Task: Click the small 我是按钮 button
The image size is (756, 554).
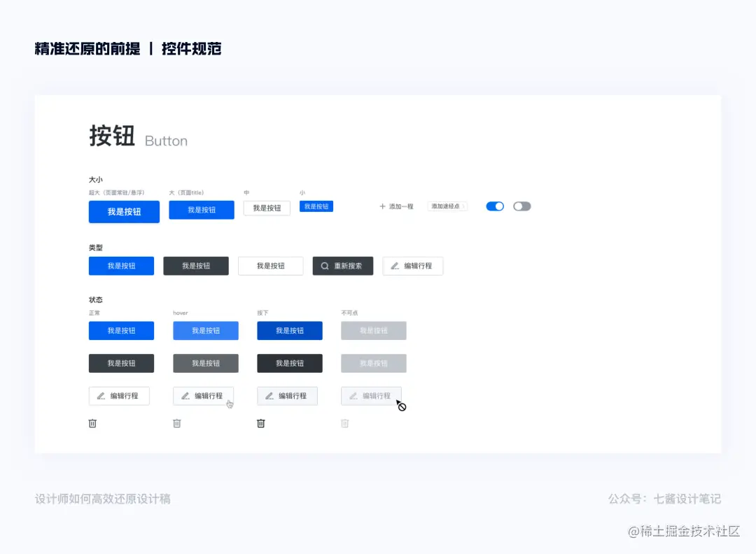Action: pyautogui.click(x=316, y=206)
